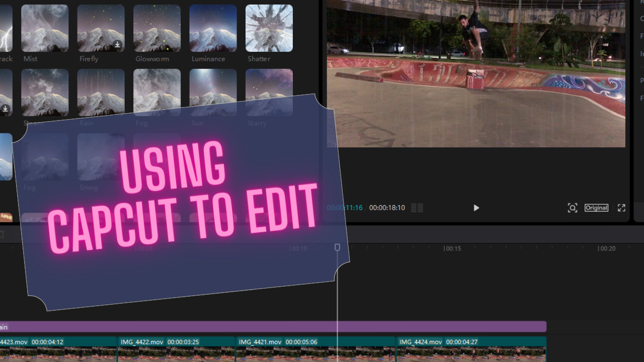Select the Starry effect thumbnail
Viewport: 644px width, 362px height.
269,93
